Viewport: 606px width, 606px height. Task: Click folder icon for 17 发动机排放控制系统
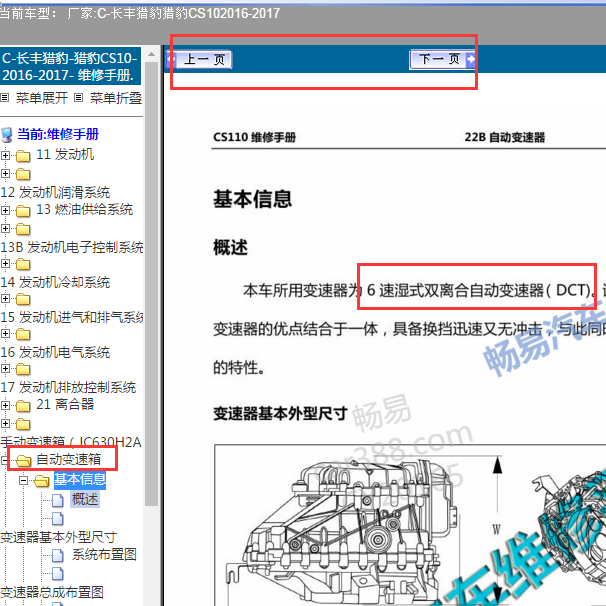click(23, 369)
